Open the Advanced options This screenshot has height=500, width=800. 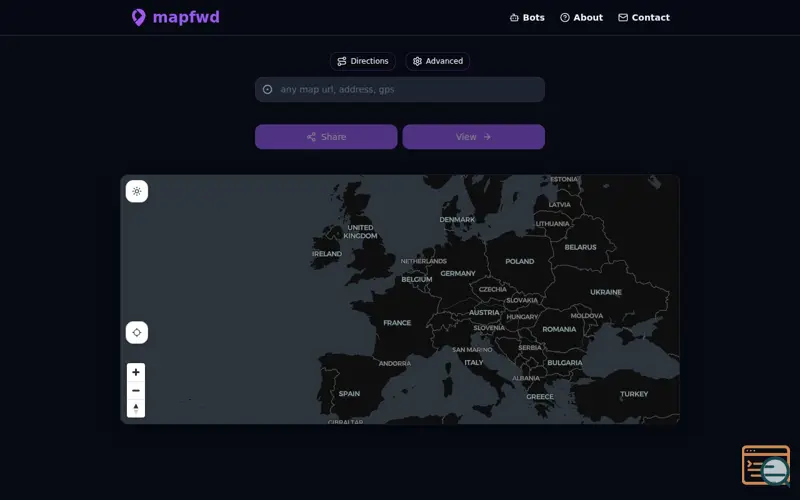[438, 61]
